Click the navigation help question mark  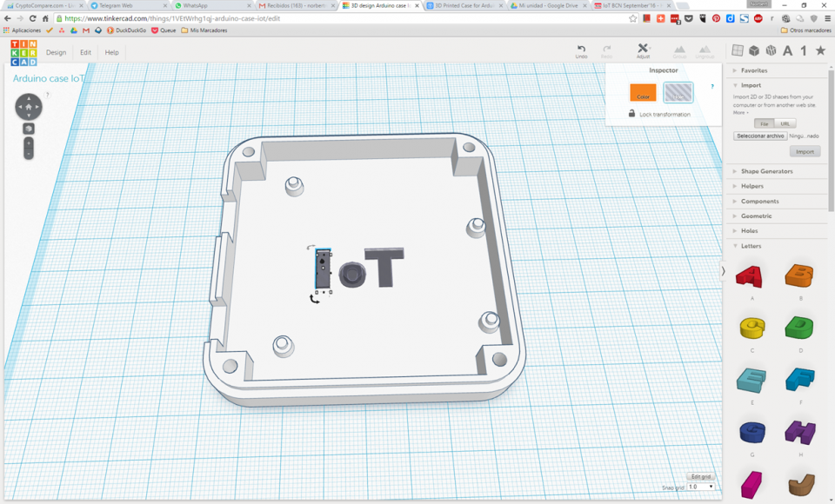47,95
